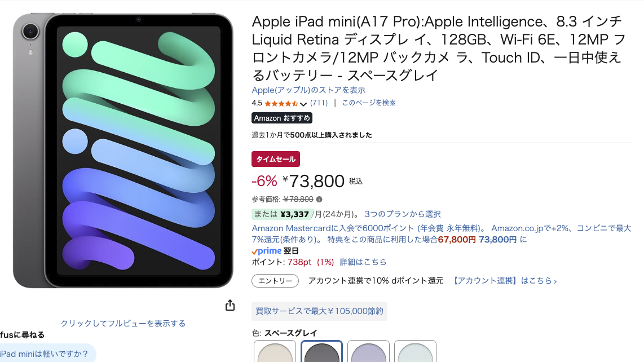
Task: Open '3つのプランから選択' payment plans link
Action: pos(403,214)
